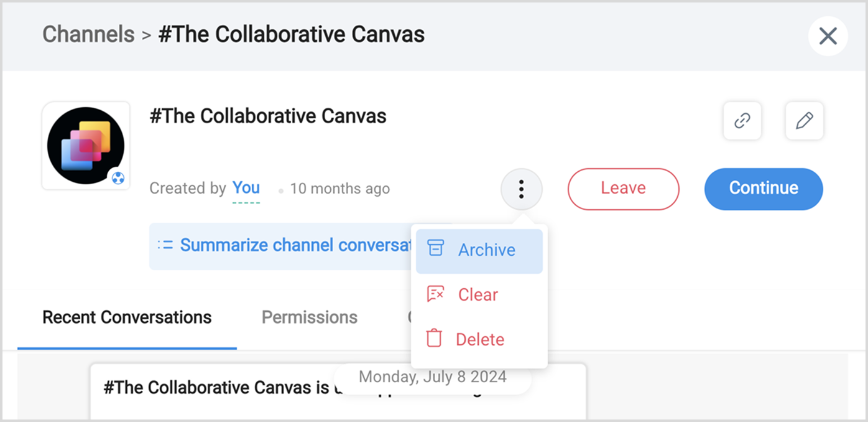868x422 pixels.
Task: Open the three-dot more options menu
Action: pos(521,189)
